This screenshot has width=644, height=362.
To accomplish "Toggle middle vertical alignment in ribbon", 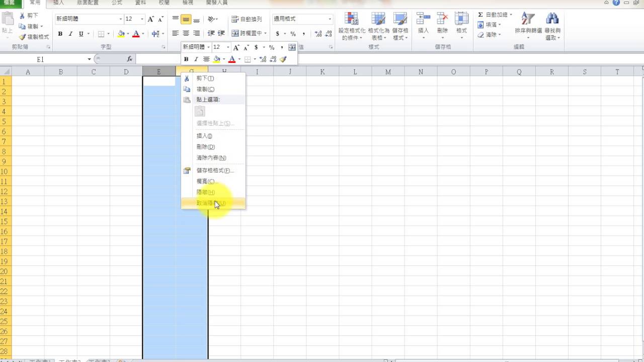I will [x=186, y=19].
